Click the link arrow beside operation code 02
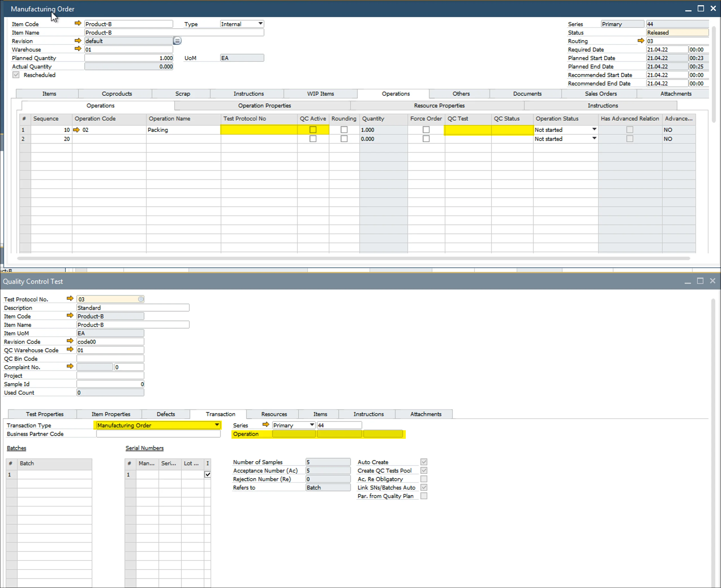Screen dimensions: 721x588 [x=76, y=130]
